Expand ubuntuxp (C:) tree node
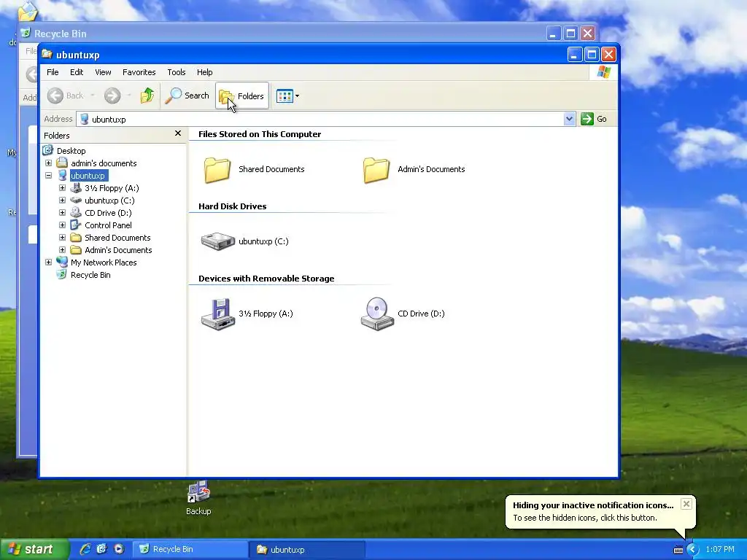This screenshot has width=747, height=560. coord(63,200)
